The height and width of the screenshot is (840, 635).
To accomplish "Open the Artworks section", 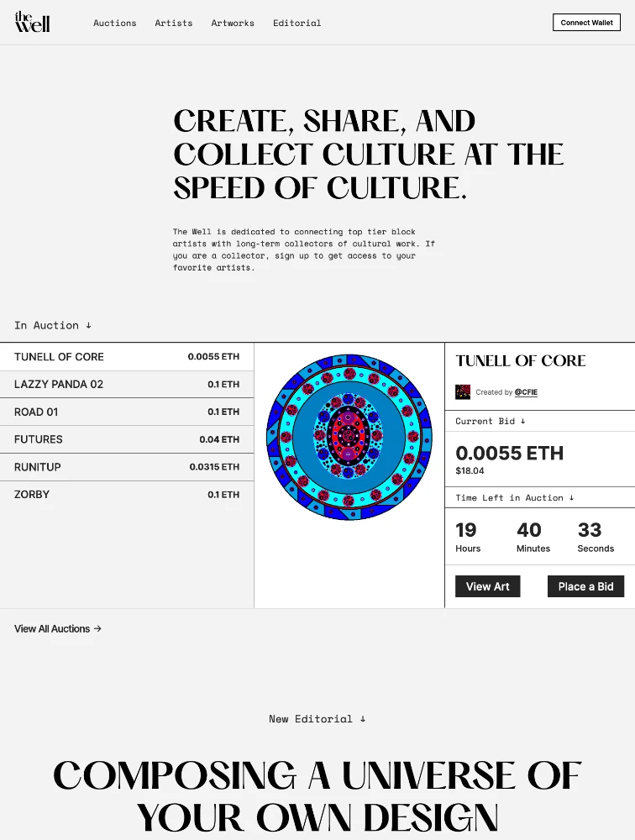I will 233,23.
